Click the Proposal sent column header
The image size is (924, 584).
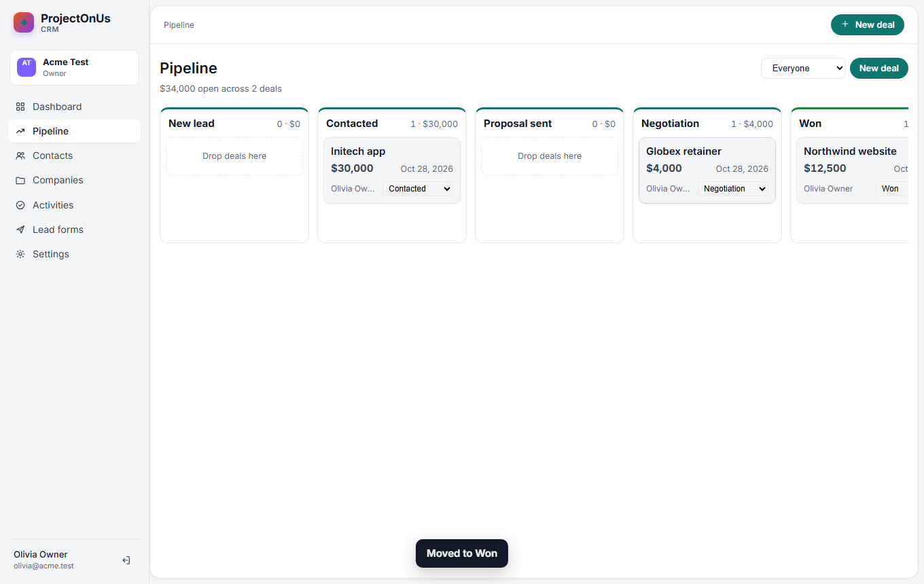coord(518,124)
